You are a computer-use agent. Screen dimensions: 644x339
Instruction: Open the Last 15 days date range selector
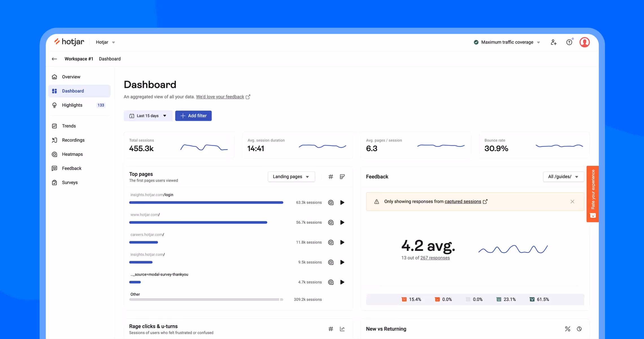tap(148, 116)
